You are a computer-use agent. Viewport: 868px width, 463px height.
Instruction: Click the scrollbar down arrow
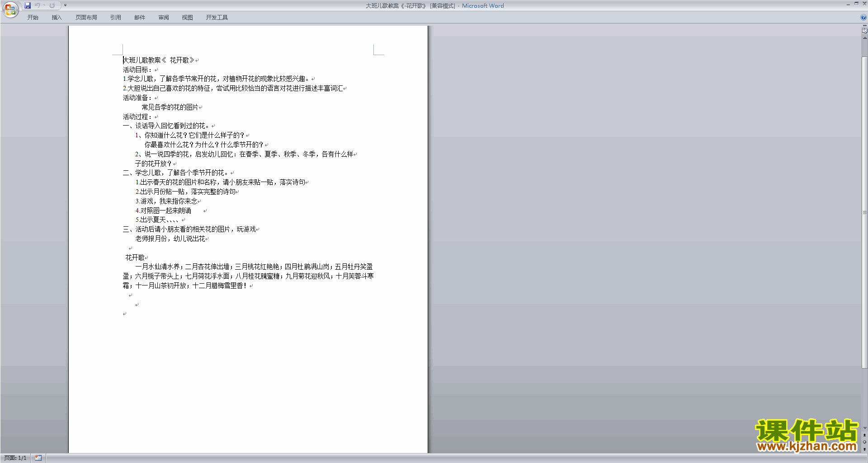865,428
